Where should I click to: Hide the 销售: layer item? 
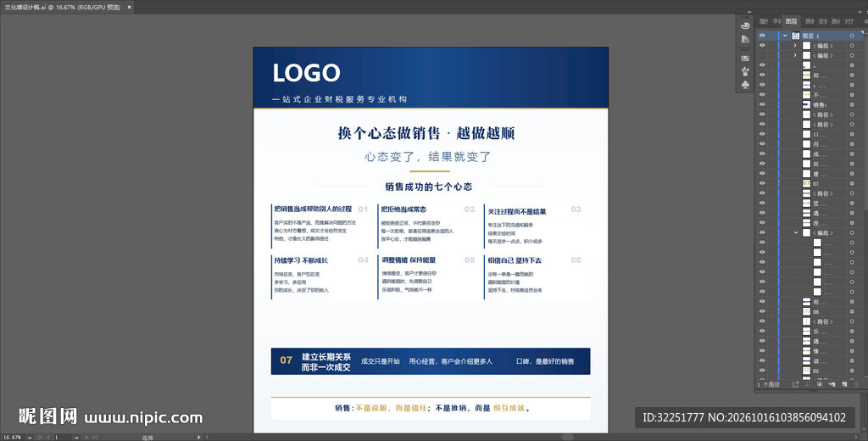point(762,104)
